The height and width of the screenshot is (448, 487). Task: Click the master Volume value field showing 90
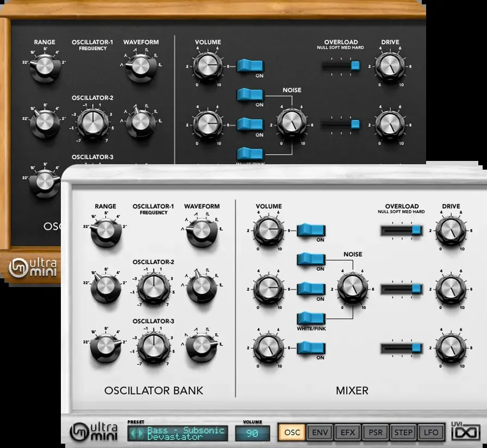click(x=252, y=433)
